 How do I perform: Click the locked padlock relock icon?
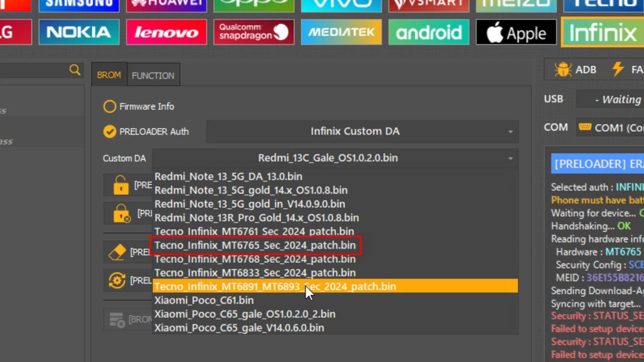[121, 214]
